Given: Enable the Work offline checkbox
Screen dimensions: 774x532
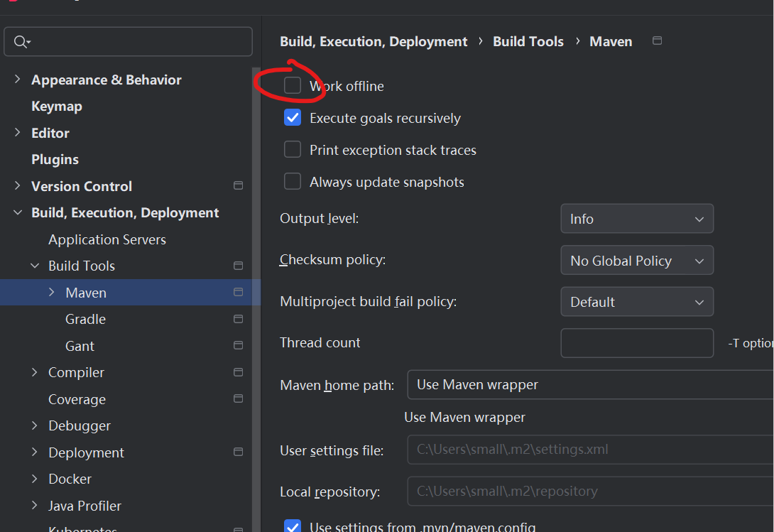Looking at the screenshot, I should click(x=293, y=86).
